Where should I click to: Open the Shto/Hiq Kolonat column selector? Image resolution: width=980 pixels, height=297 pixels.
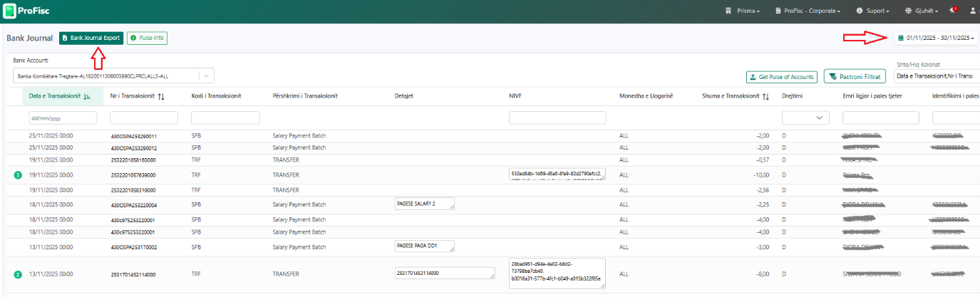[x=936, y=76]
